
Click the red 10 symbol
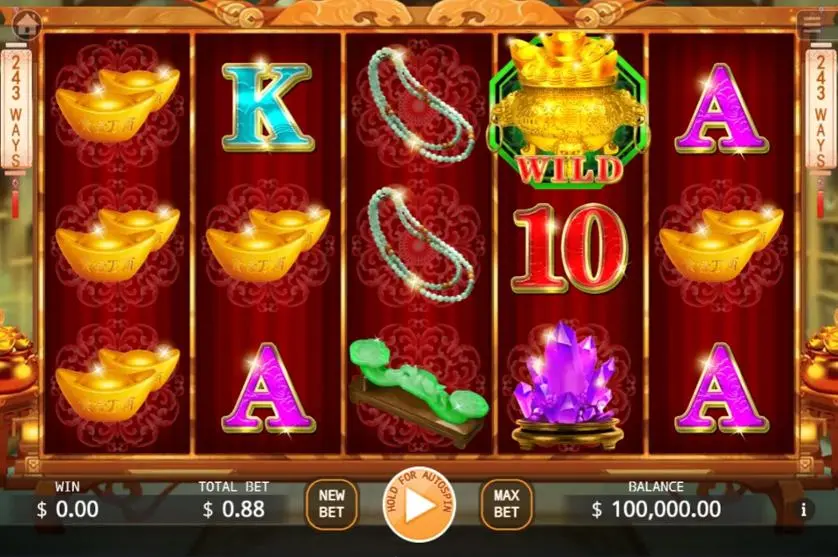tap(570, 249)
